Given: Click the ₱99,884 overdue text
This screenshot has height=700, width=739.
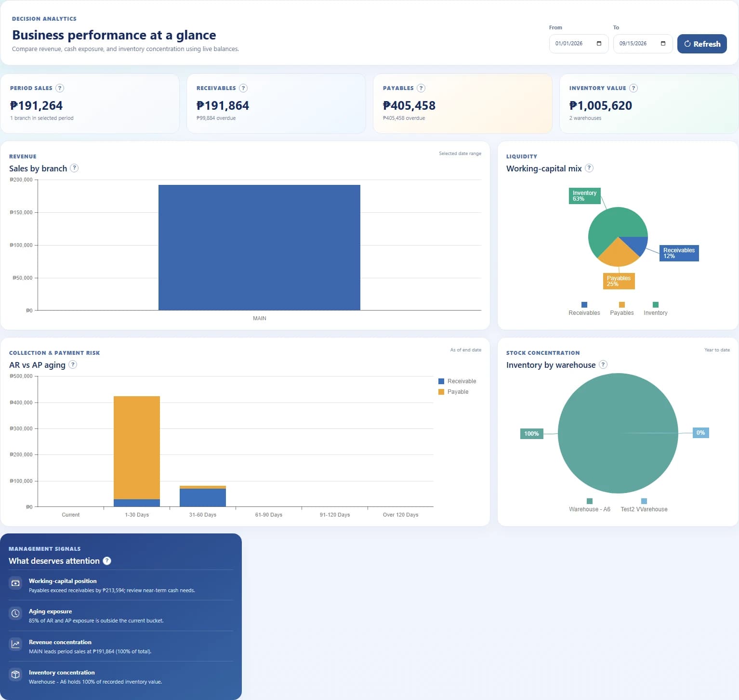Looking at the screenshot, I should point(216,118).
